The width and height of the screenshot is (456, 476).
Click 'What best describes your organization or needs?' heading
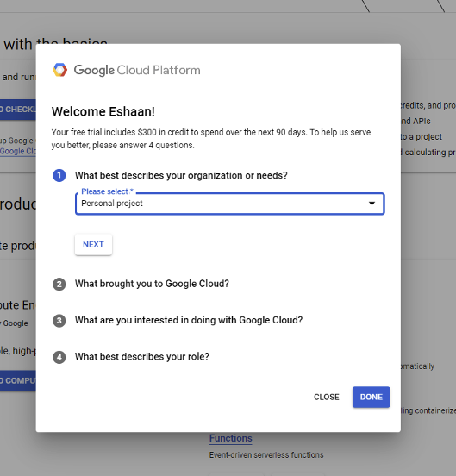coord(181,175)
